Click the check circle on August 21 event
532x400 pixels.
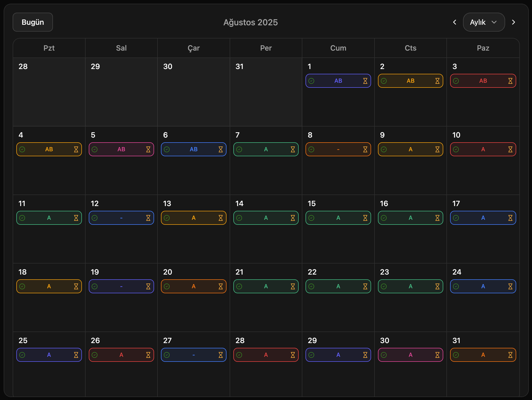239,286
